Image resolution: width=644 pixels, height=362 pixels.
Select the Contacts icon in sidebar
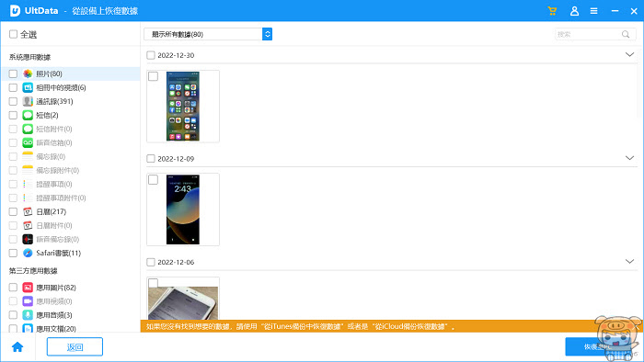28,101
